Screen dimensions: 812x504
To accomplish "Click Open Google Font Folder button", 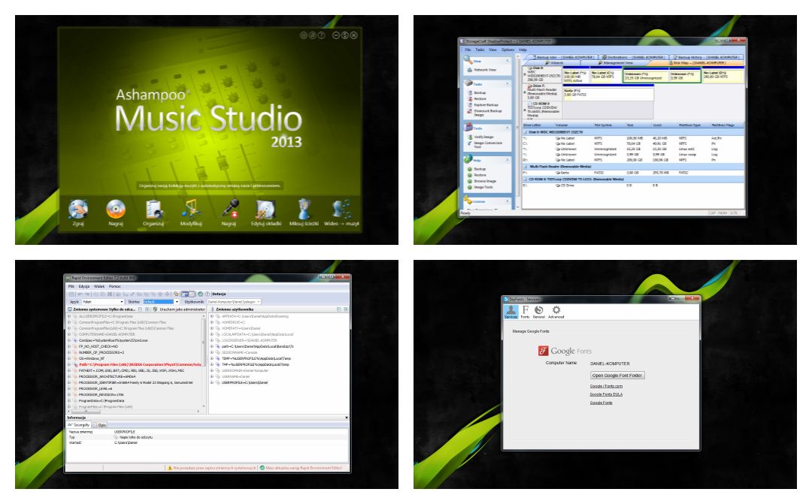I will [617, 375].
